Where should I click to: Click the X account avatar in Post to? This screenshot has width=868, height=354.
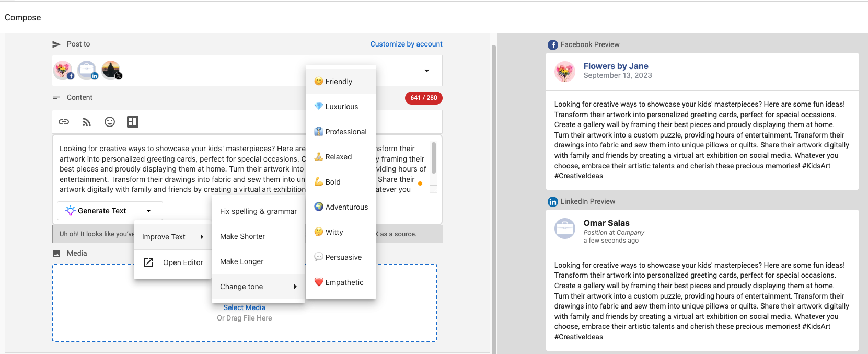(x=111, y=70)
